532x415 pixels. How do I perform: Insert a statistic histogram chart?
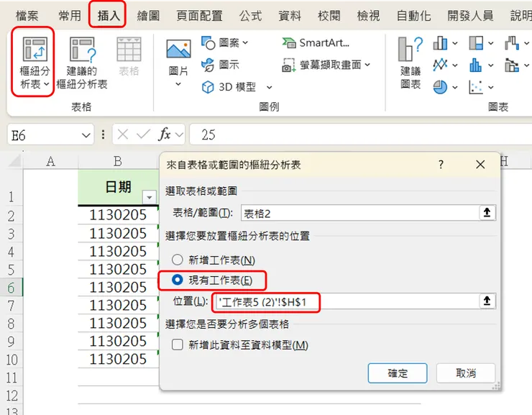[x=476, y=65]
